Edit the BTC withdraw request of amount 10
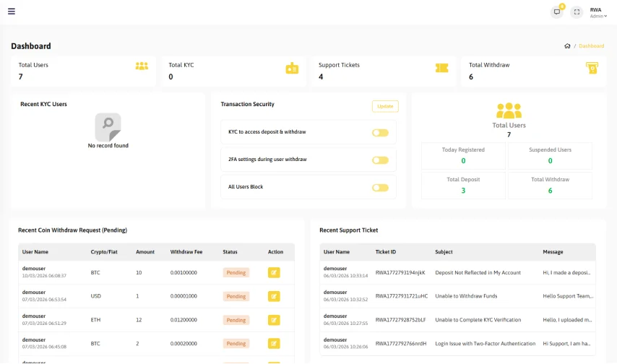This screenshot has width=617, height=364. [274, 272]
